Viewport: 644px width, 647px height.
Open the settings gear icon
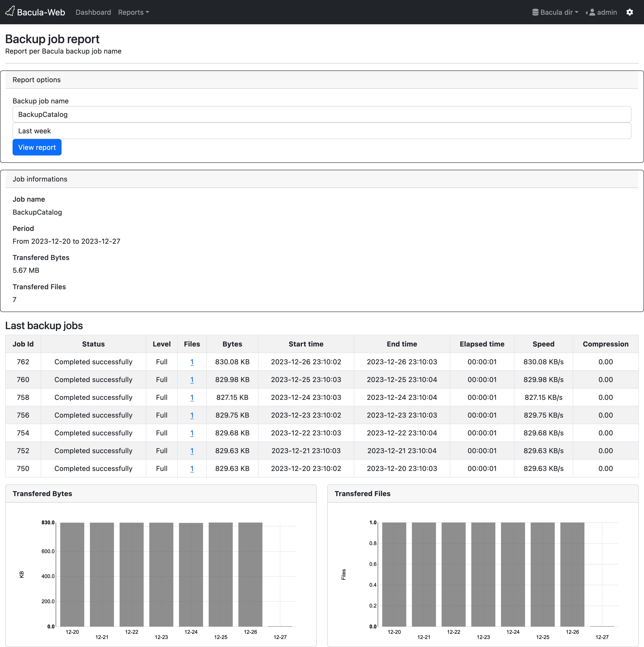coord(630,12)
